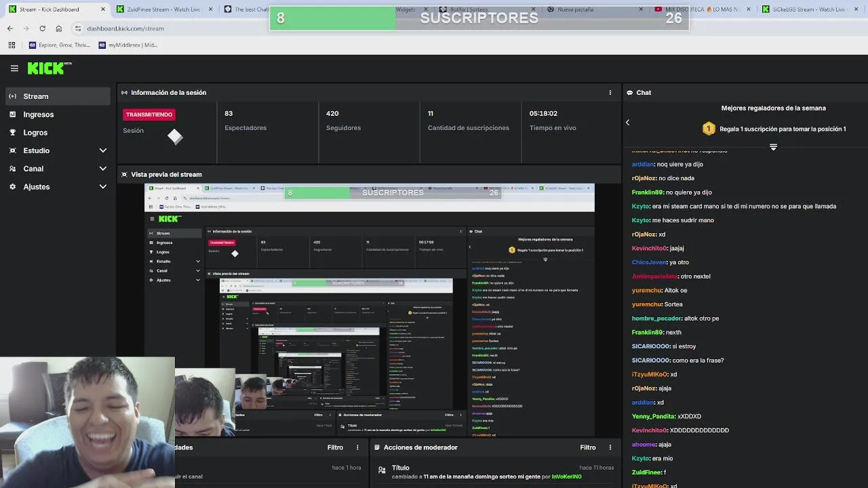Image resolution: width=868 pixels, height=488 pixels.
Task: Click browser forward arrow
Action: [26, 28]
